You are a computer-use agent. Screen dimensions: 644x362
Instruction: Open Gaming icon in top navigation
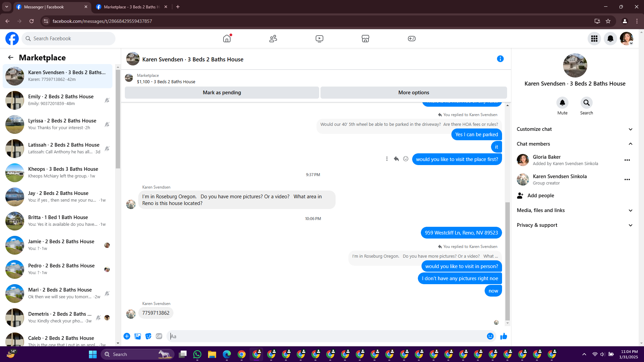click(412, 39)
